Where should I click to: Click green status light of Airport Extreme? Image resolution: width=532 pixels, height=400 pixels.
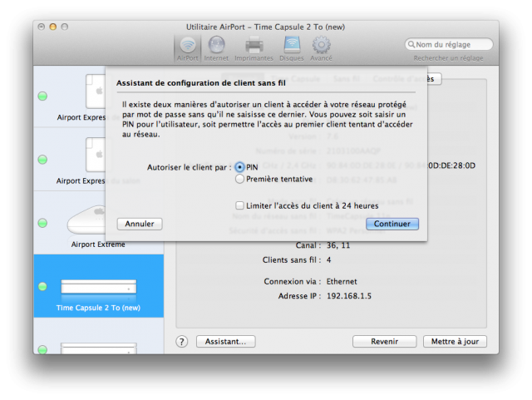coord(42,223)
